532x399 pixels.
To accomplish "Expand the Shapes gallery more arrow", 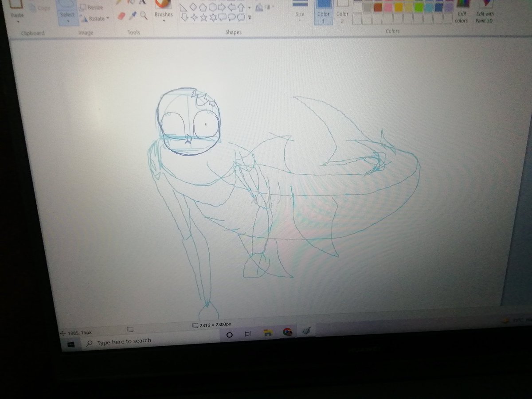I will (x=250, y=18).
